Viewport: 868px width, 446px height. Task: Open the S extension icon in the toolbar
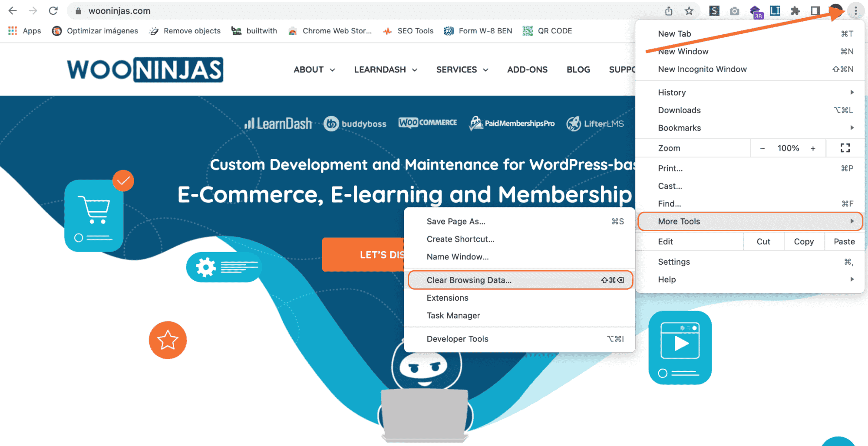click(x=714, y=11)
